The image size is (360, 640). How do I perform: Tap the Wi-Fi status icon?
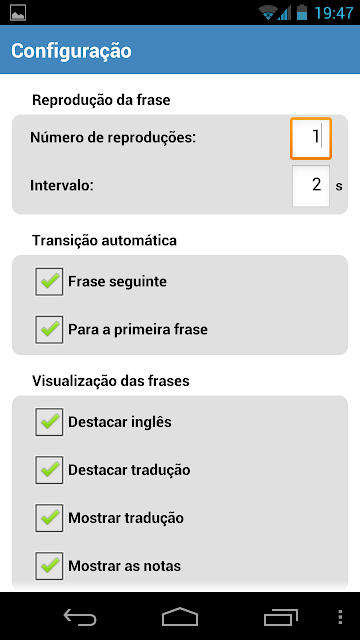pos(268,13)
